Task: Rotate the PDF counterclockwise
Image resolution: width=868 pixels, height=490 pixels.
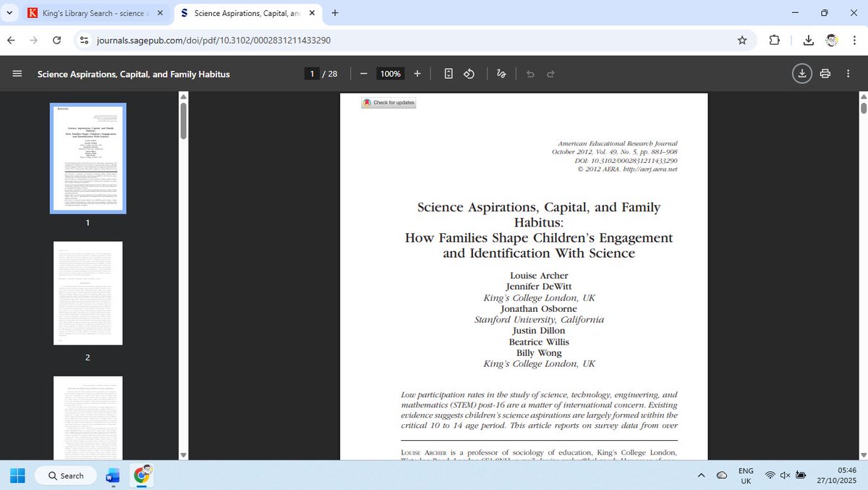Action: pos(469,74)
